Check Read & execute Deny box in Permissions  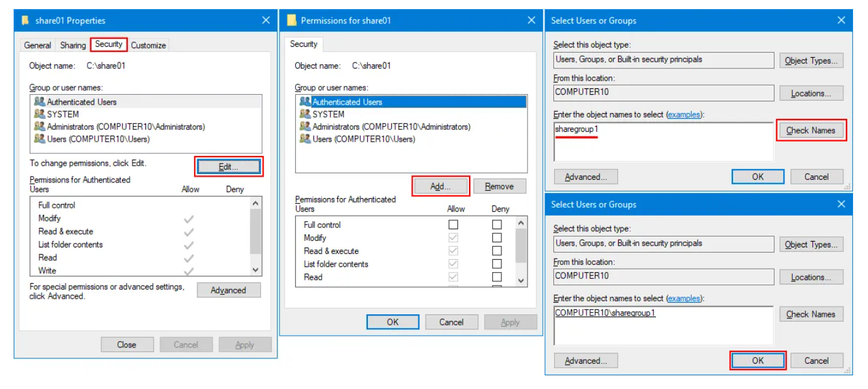tap(497, 251)
